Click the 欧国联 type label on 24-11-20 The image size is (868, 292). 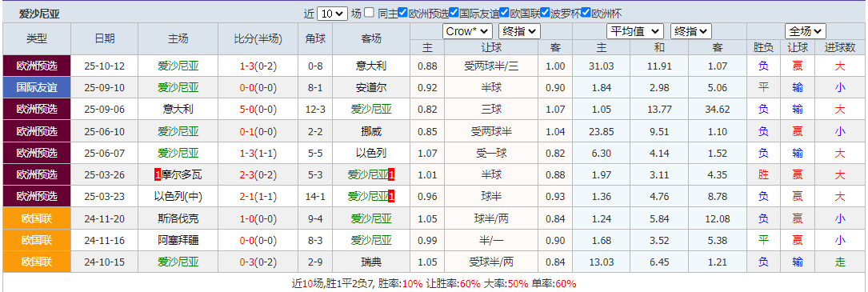(37, 218)
